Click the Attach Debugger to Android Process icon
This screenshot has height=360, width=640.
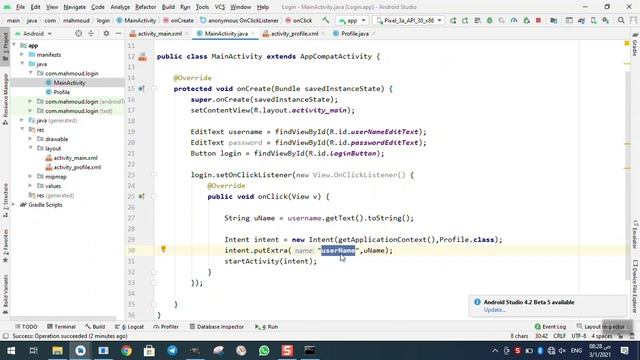point(527,20)
